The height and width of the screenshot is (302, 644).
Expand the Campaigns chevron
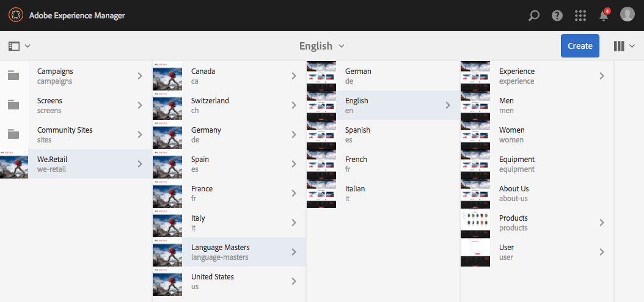point(140,76)
